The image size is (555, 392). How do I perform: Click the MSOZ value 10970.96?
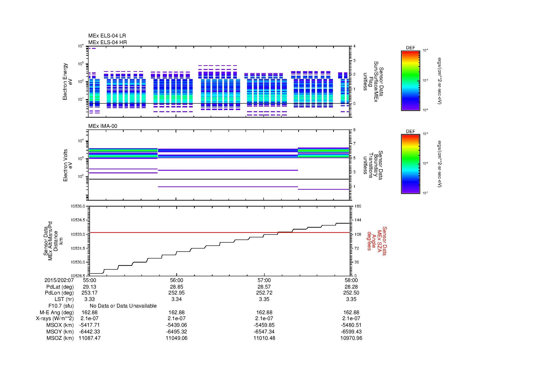pyautogui.click(x=351, y=338)
